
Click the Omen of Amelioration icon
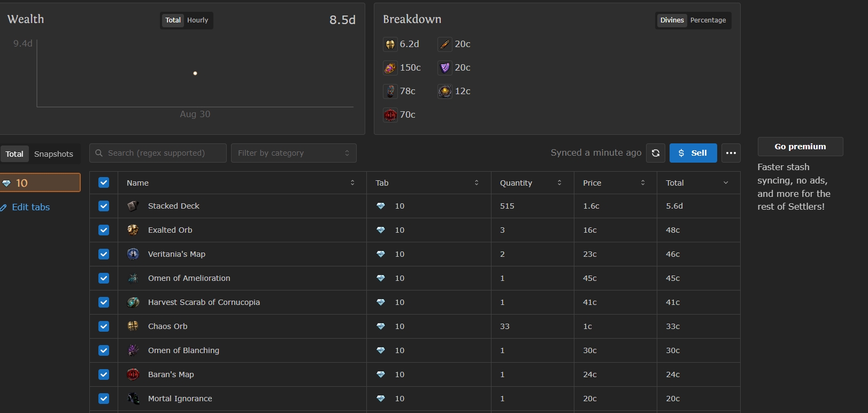click(133, 278)
